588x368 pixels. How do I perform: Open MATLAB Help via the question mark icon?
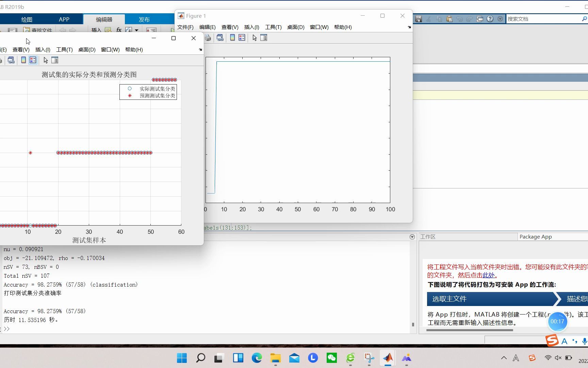point(490,19)
